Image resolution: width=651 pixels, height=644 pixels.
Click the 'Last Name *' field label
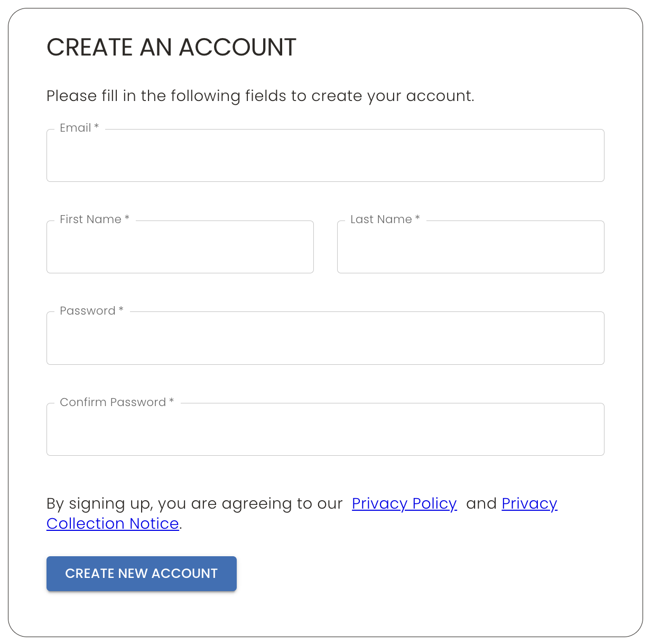tap(385, 219)
